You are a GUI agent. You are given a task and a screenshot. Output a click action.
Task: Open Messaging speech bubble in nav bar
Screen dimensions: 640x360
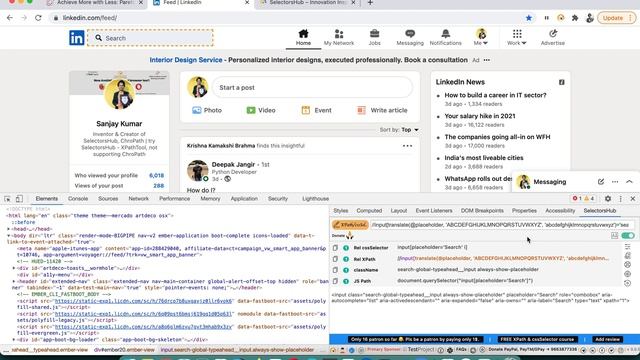[410, 34]
